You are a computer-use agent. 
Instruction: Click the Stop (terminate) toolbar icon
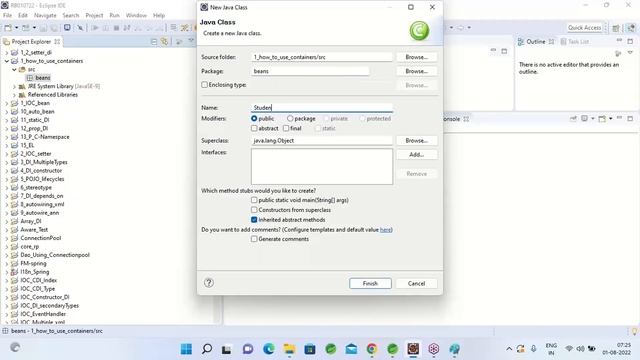pos(116,28)
